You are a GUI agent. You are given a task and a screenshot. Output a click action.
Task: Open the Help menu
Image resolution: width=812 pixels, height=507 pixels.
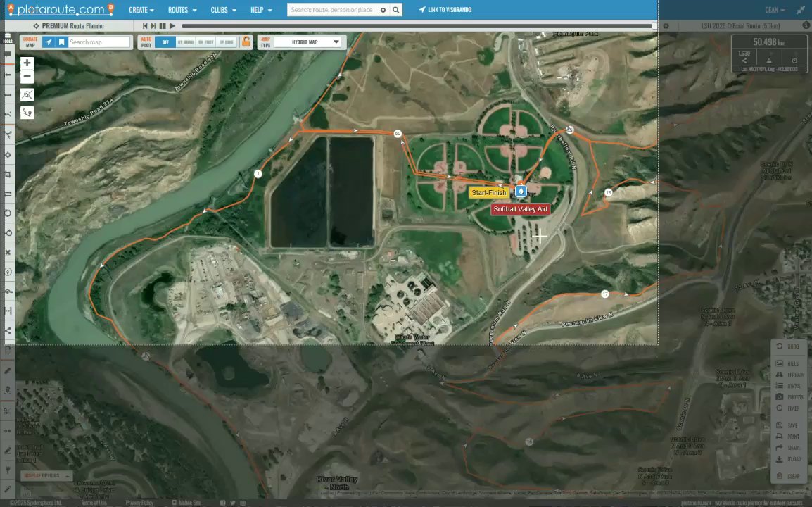pyautogui.click(x=261, y=10)
